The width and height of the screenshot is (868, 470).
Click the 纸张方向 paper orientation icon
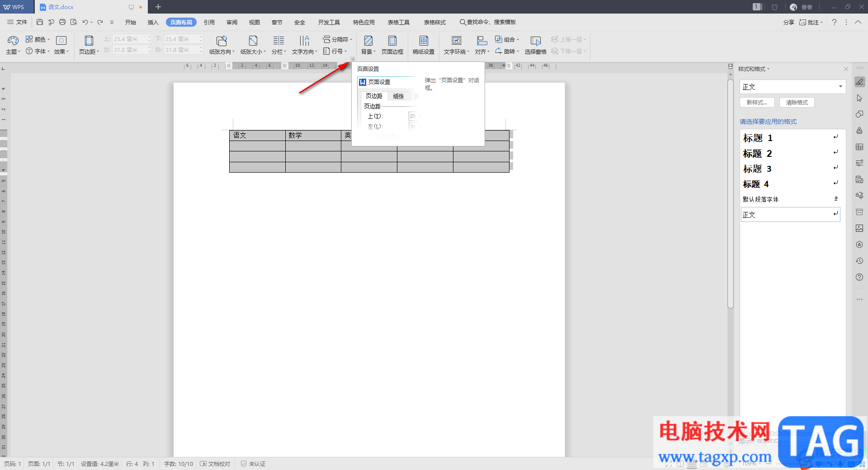(x=222, y=41)
